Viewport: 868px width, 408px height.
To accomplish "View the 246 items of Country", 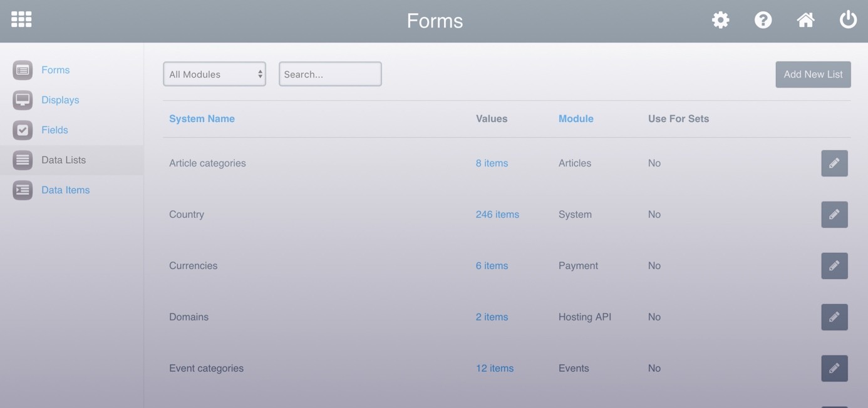I will (x=497, y=215).
